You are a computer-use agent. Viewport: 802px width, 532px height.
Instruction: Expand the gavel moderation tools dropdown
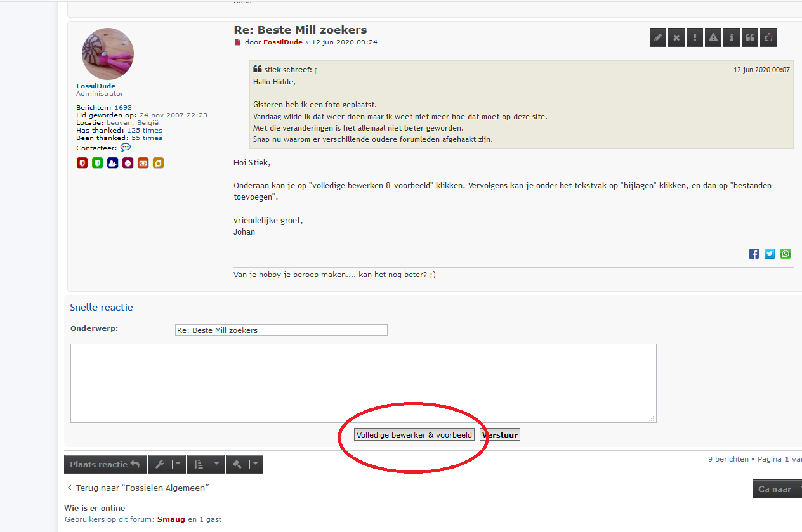tap(245, 464)
